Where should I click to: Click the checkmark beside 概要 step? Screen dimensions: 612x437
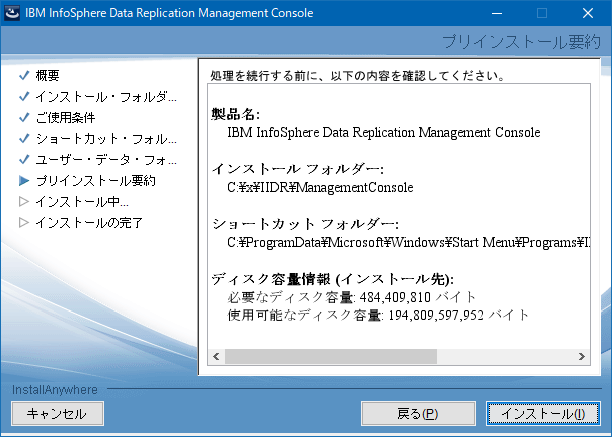click(x=24, y=75)
